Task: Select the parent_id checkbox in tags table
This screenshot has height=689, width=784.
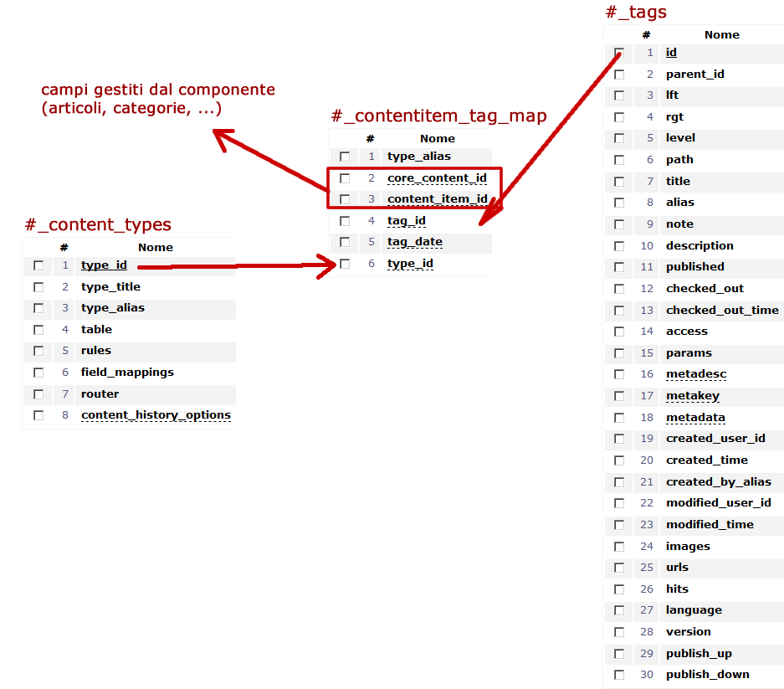Action: tap(619, 75)
